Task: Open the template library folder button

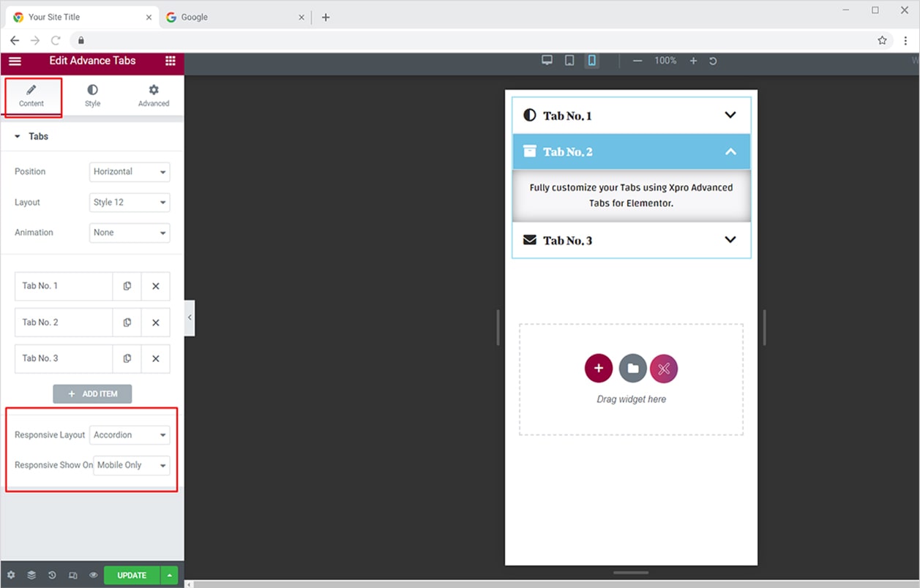Action: point(633,369)
